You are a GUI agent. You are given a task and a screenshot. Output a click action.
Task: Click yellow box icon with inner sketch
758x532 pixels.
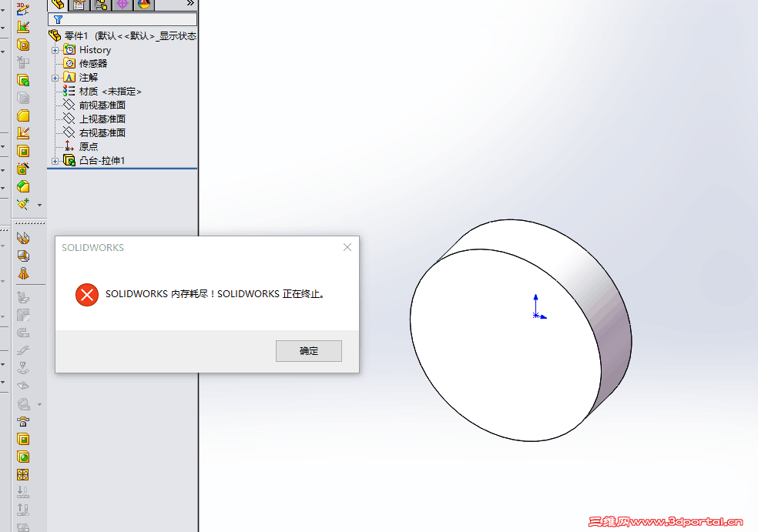point(22,45)
